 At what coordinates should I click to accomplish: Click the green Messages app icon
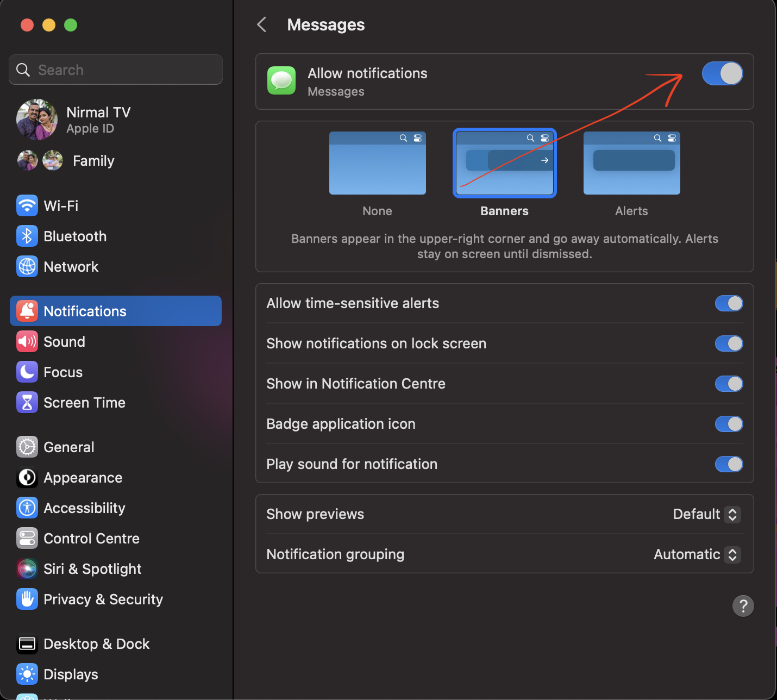[x=281, y=80]
